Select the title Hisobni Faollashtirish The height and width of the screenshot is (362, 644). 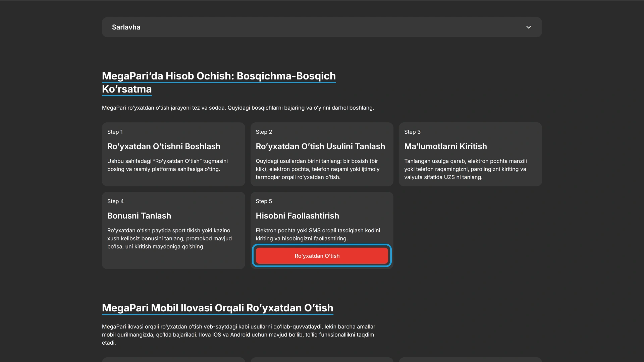coord(297,216)
